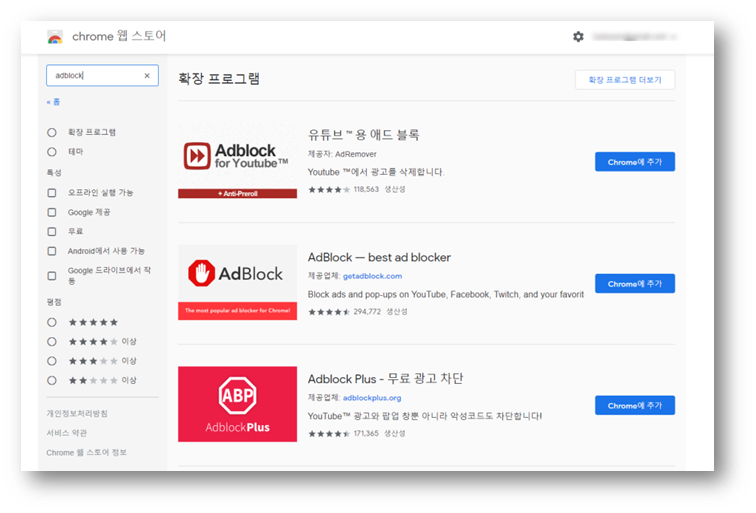Tick the Google 드라이브에서 작동 checkbox
Viewport: 756px width, 513px height.
pos(52,276)
